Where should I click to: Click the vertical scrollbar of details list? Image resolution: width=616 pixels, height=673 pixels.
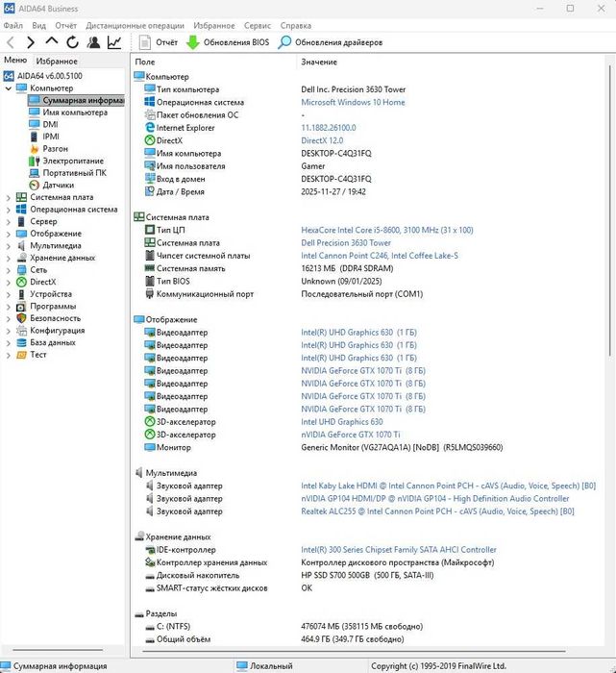click(609, 211)
